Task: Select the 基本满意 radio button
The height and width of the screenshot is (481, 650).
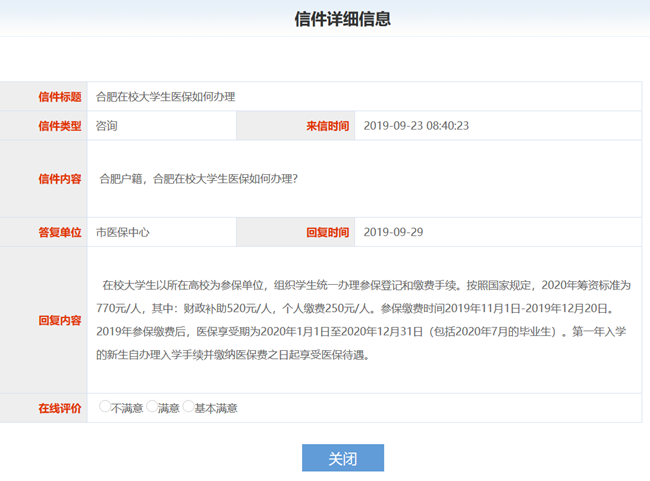Action: [x=188, y=406]
